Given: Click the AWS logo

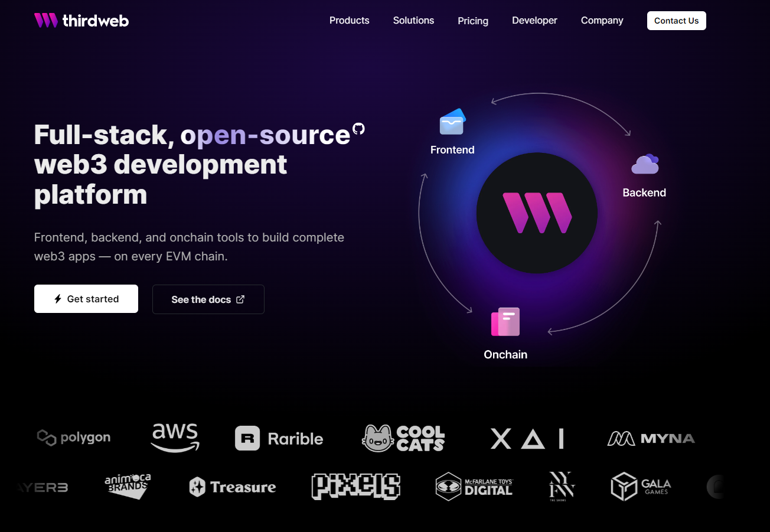Looking at the screenshot, I should (175, 438).
